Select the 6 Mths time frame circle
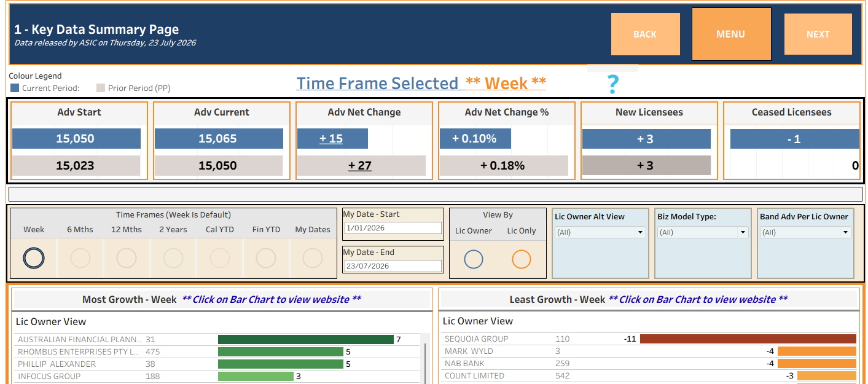Viewport: 868px width, 384px height. 80,258
